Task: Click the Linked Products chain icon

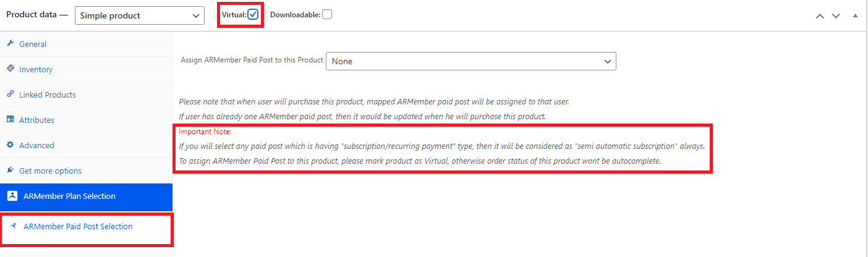Action: pos(10,95)
